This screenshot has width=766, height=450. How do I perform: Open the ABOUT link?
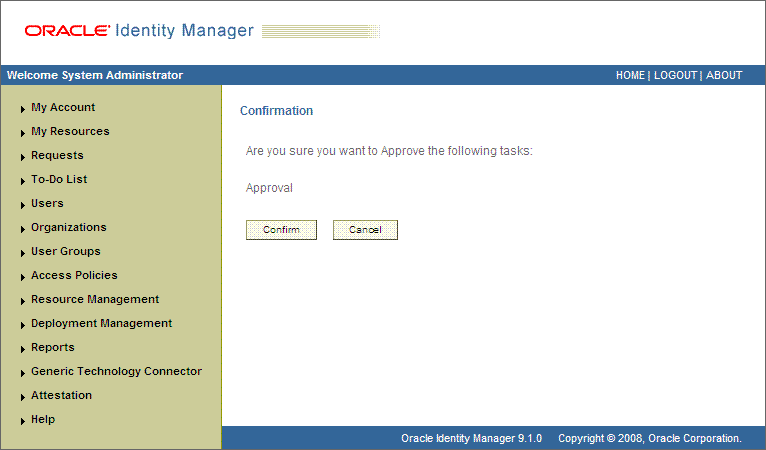pyautogui.click(x=724, y=75)
